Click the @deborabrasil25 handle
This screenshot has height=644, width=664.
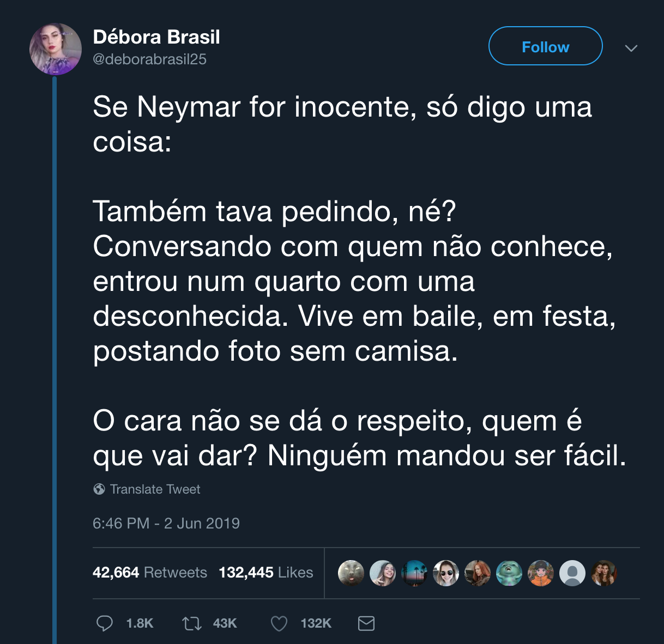(x=150, y=59)
